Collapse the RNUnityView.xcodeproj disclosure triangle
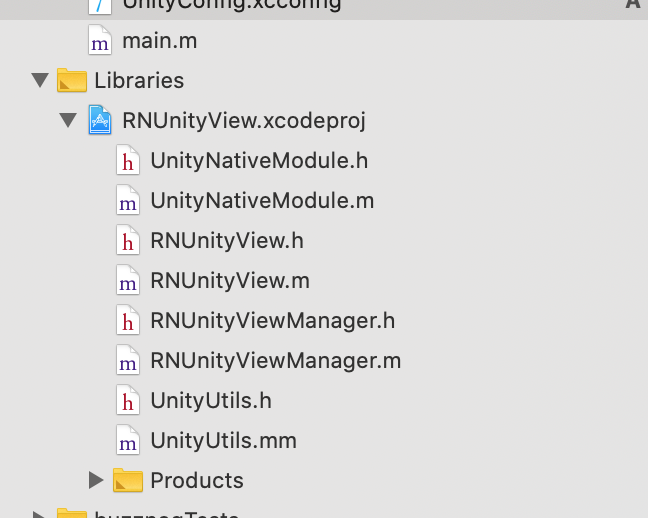This screenshot has width=648, height=518. click(68, 120)
